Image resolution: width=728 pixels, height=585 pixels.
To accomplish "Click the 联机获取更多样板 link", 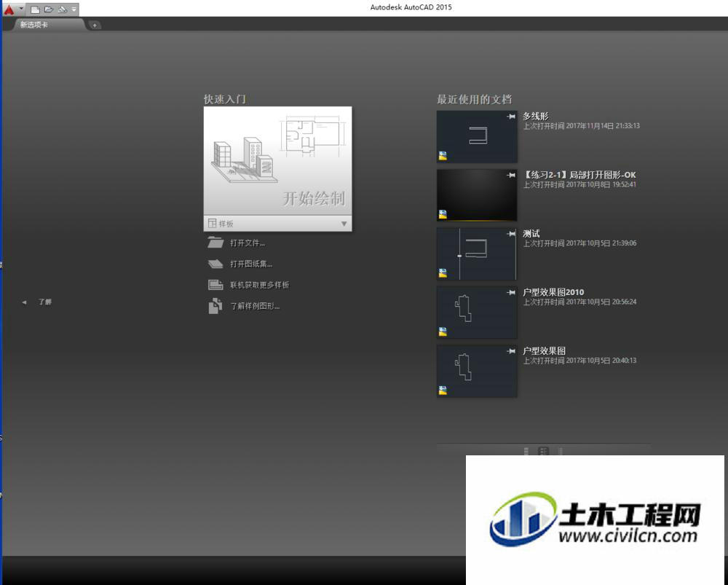I will [260, 285].
